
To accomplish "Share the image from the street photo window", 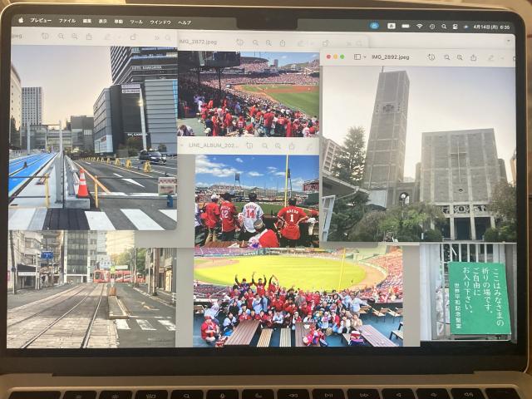I will pyautogui.click(x=89, y=37).
